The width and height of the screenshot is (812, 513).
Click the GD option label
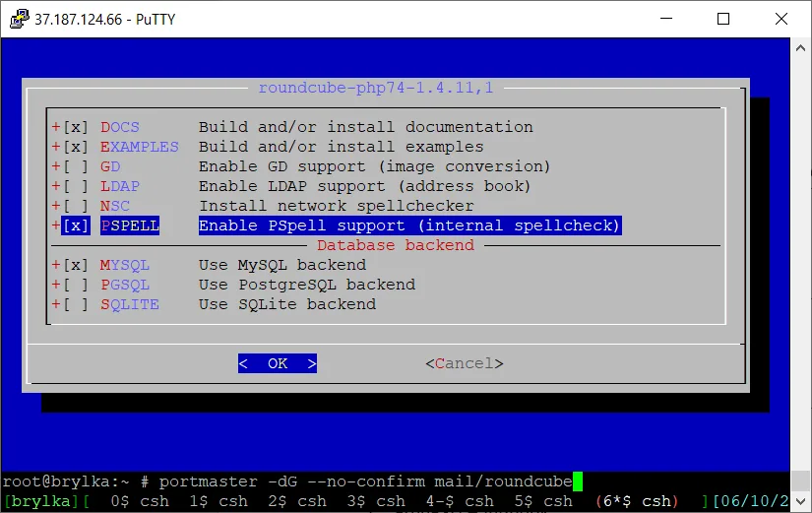pyautogui.click(x=110, y=166)
